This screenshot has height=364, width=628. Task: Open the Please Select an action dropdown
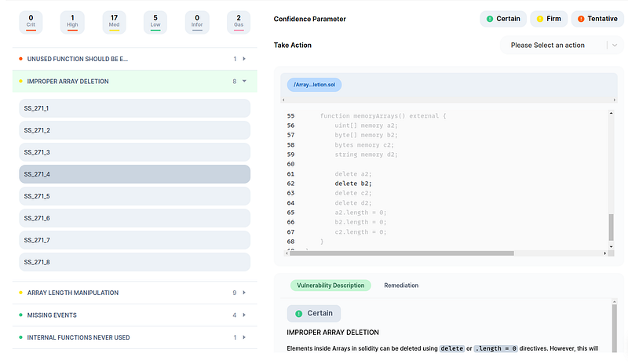(561, 45)
